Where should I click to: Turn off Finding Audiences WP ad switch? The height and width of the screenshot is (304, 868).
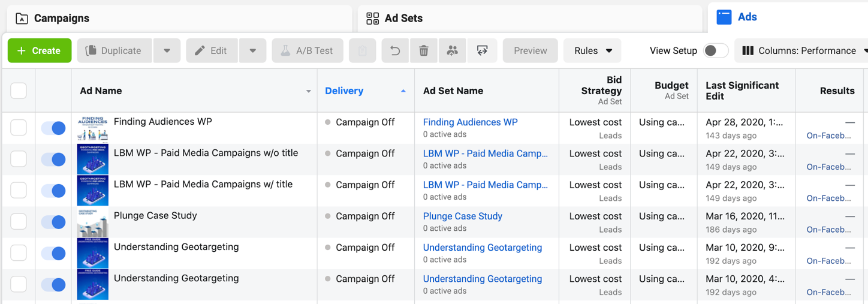[x=53, y=128]
